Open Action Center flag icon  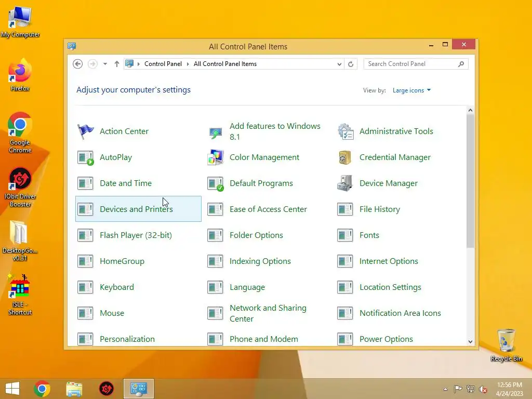86,131
